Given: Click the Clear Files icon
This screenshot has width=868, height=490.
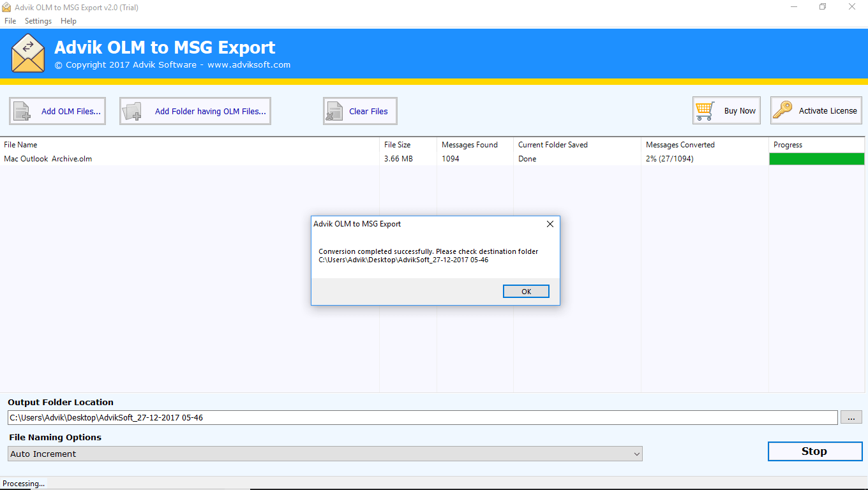Looking at the screenshot, I should point(335,111).
